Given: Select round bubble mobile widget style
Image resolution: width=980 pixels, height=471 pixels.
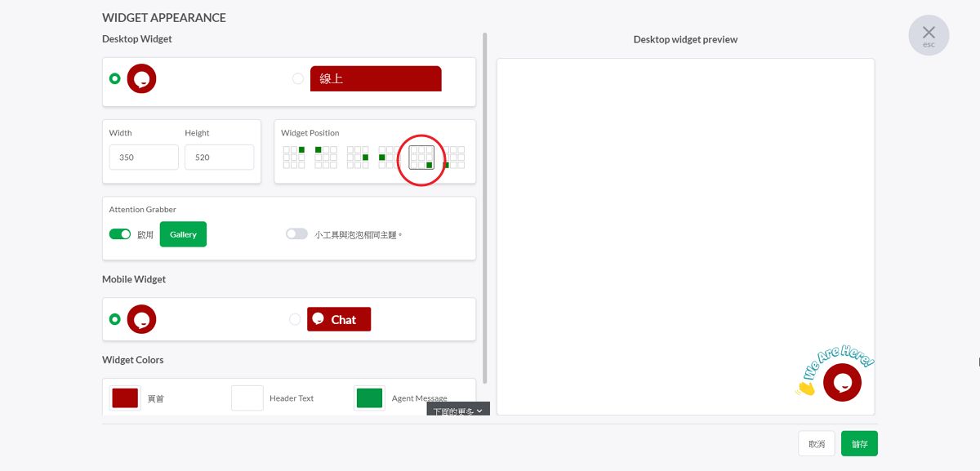Looking at the screenshot, I should [x=115, y=319].
